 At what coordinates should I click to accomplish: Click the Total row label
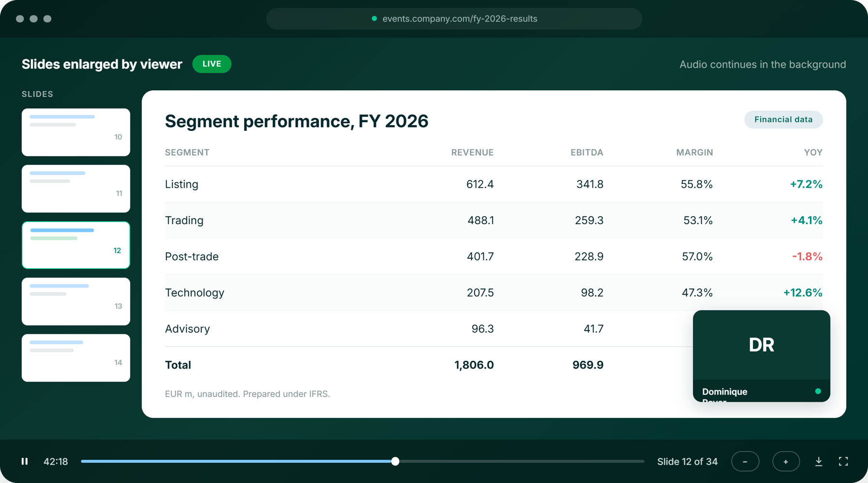(178, 365)
